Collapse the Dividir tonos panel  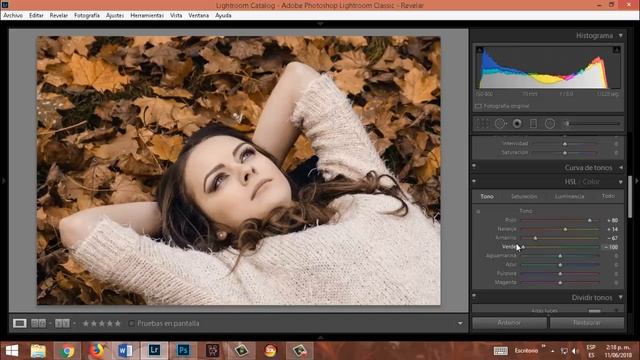[x=620, y=298]
